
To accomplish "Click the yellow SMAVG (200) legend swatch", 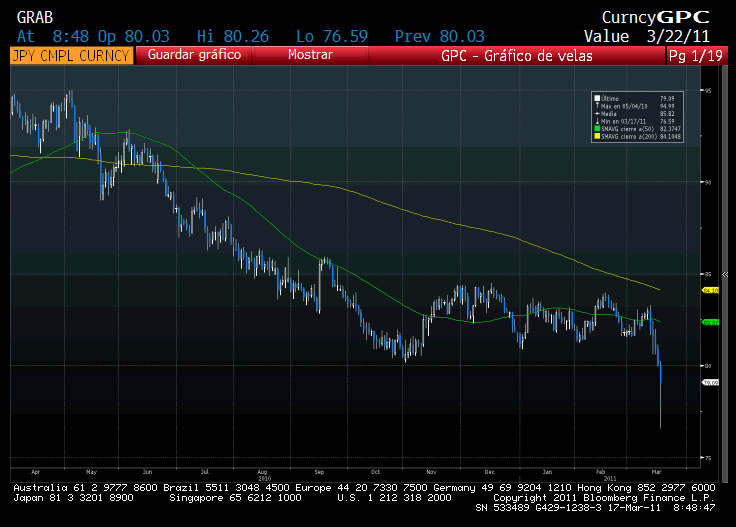I will 597,136.
